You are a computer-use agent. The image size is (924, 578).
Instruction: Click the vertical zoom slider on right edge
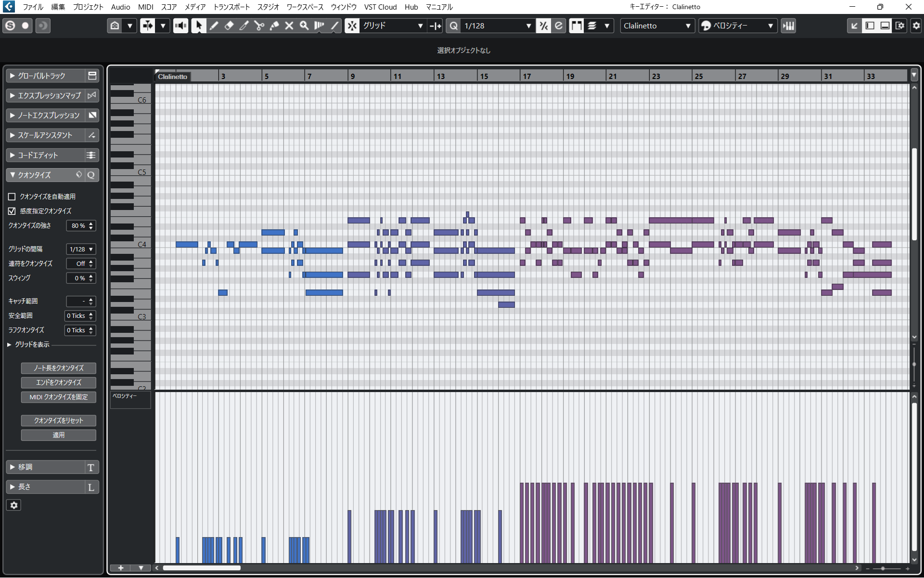(914, 365)
